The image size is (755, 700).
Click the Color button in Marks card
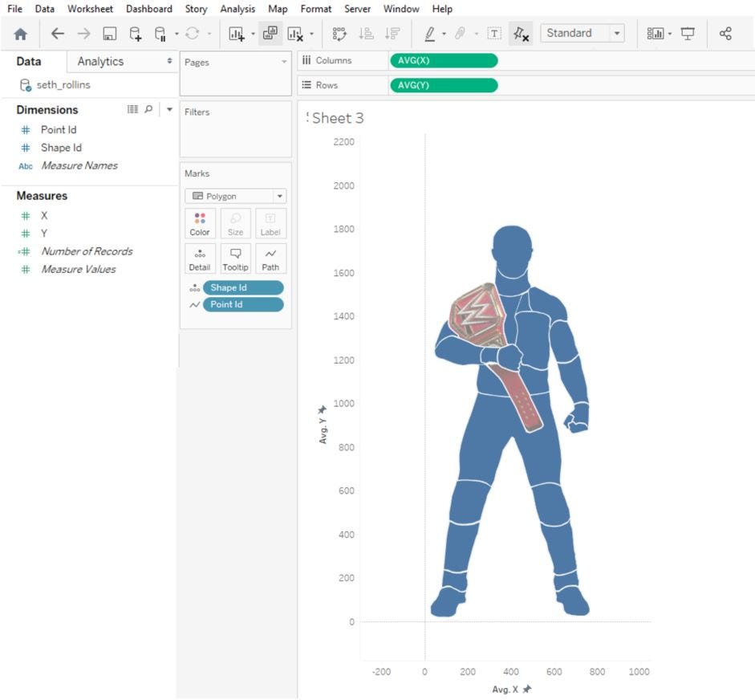coord(200,222)
